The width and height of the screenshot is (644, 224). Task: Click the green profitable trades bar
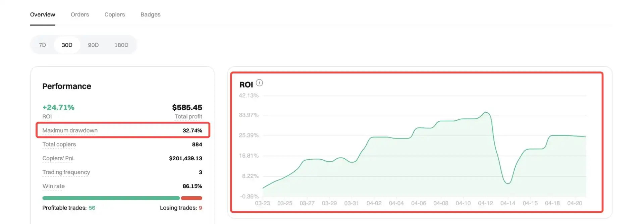click(x=111, y=198)
